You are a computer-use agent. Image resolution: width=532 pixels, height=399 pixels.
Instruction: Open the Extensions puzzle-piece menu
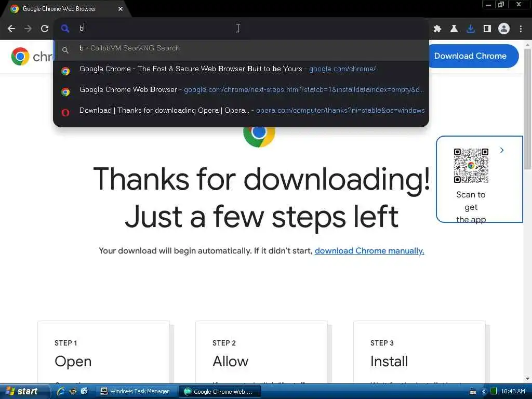pyautogui.click(x=437, y=29)
